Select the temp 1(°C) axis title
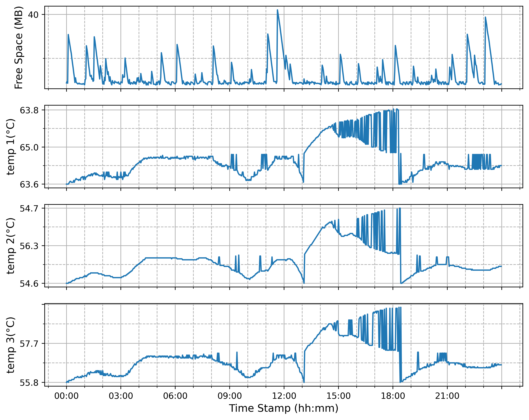The width and height of the screenshot is (529, 420). [x=11, y=147]
